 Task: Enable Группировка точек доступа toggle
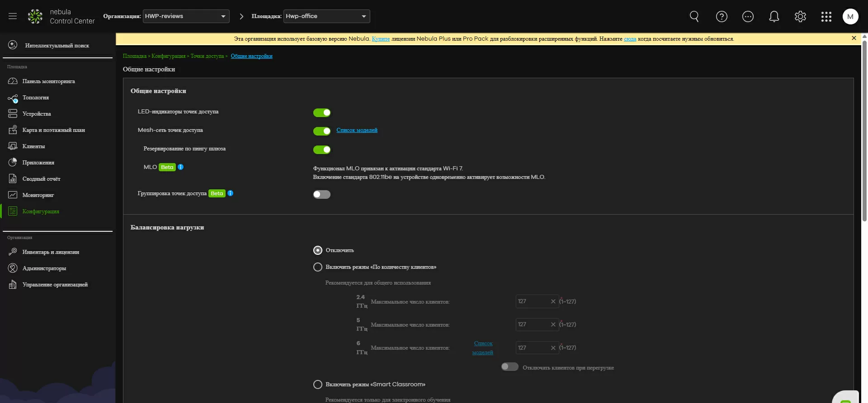coord(322,194)
